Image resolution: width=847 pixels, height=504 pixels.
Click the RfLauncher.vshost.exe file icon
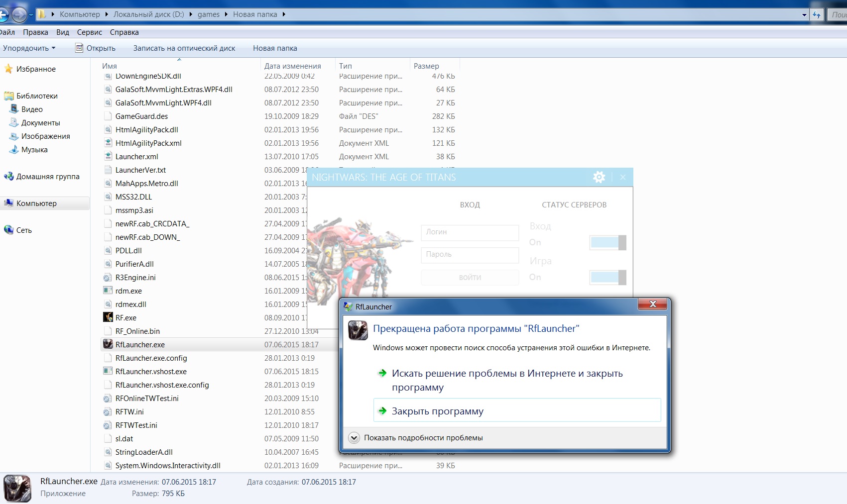coord(108,371)
